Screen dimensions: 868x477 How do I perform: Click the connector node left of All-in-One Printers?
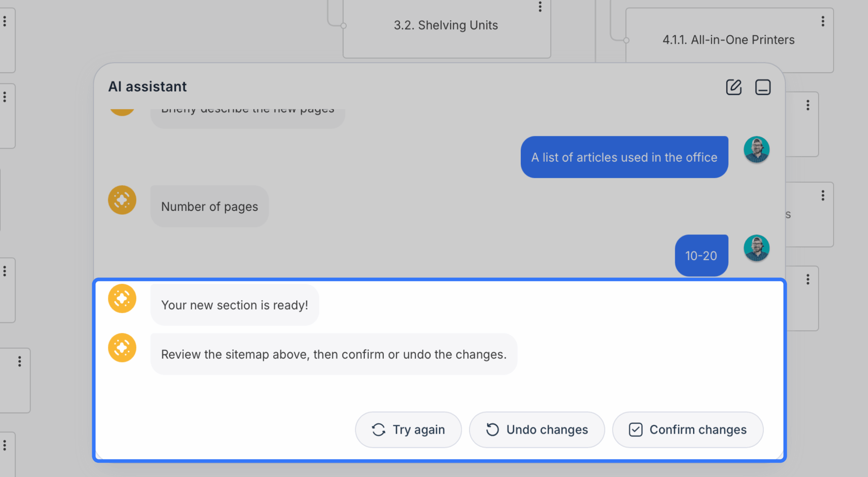(x=626, y=40)
